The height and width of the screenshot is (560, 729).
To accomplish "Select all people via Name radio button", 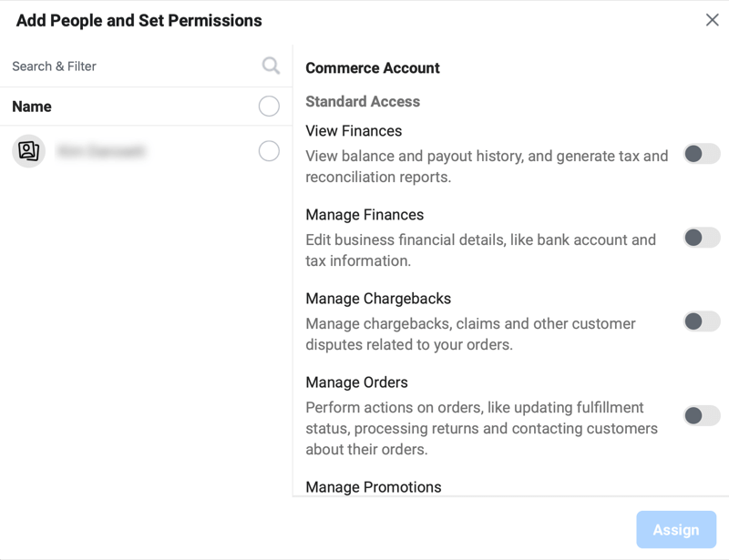I will (x=269, y=107).
